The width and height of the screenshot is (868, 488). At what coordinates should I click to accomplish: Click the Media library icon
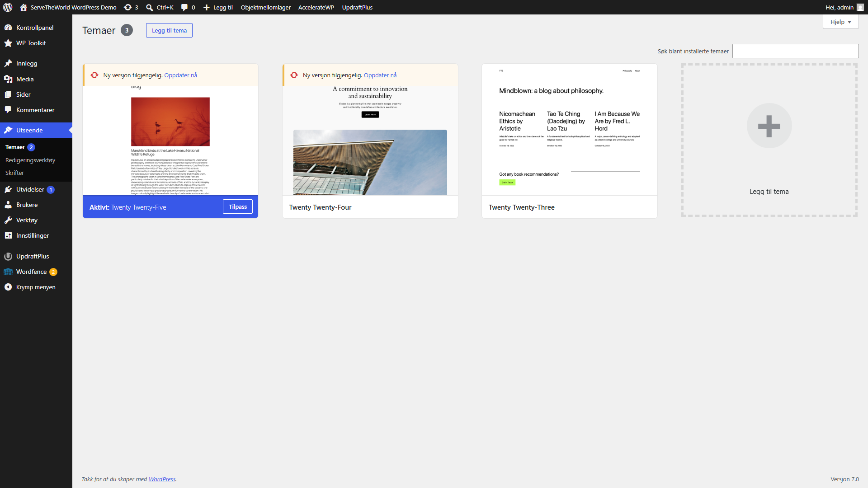[x=8, y=79]
